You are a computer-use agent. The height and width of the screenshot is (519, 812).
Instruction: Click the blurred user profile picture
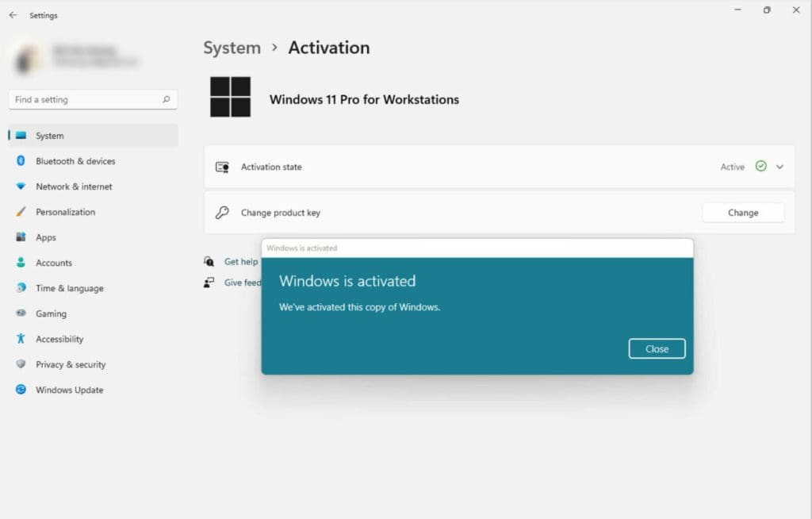coord(27,58)
